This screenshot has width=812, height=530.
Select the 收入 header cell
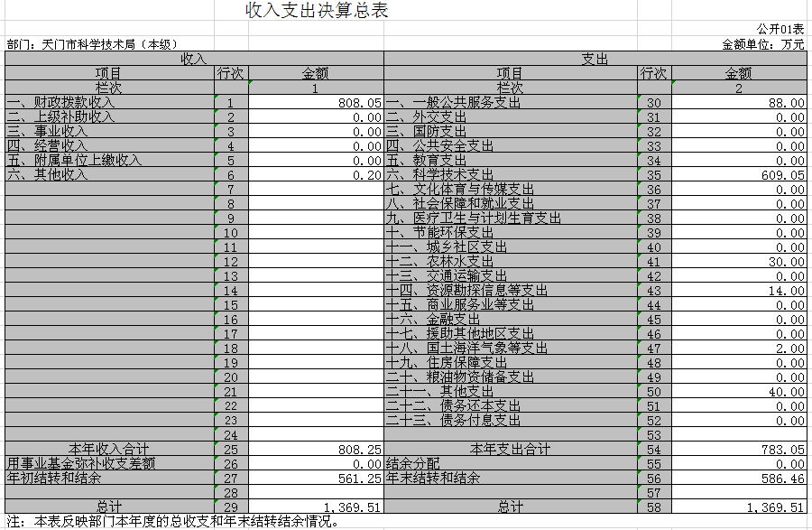[x=194, y=59]
